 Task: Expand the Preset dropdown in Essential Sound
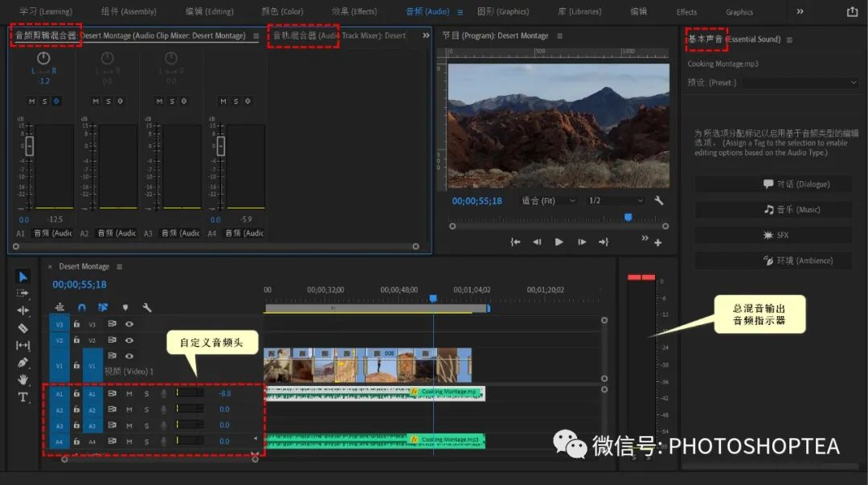tap(799, 82)
